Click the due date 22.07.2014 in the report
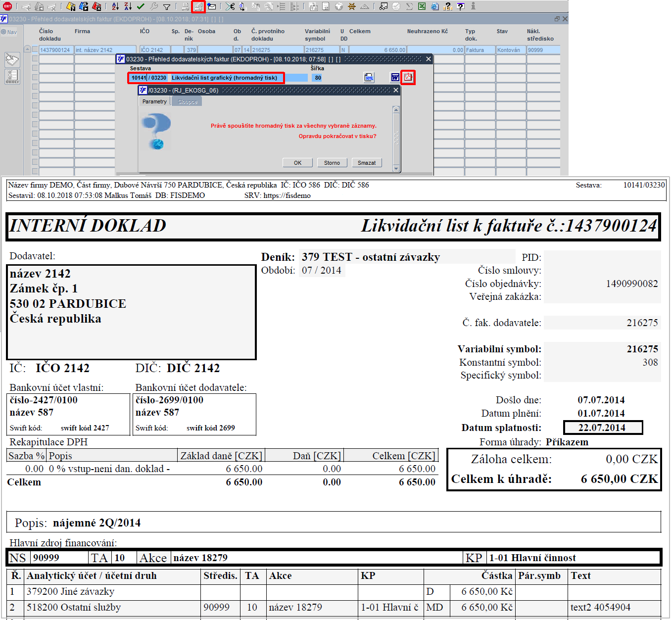 tap(603, 428)
